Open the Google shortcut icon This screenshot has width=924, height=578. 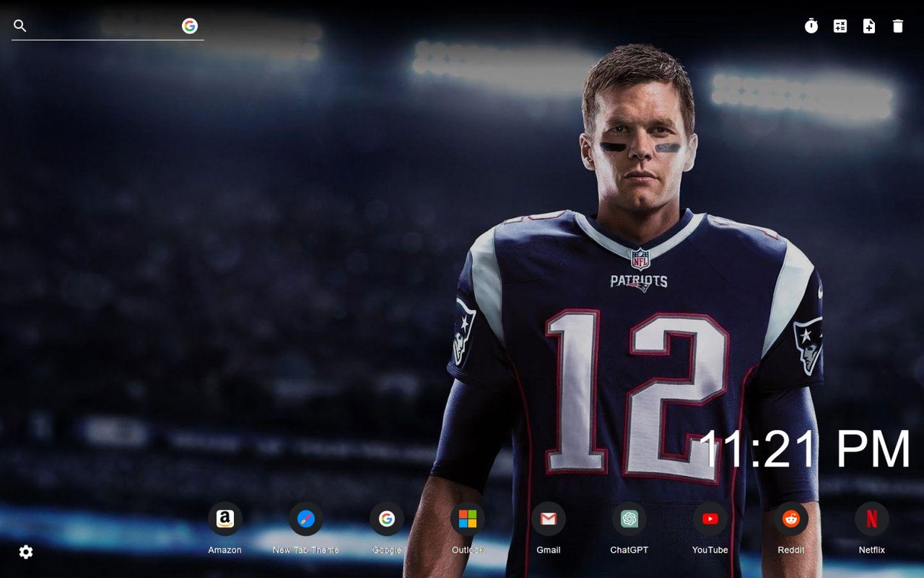387,519
